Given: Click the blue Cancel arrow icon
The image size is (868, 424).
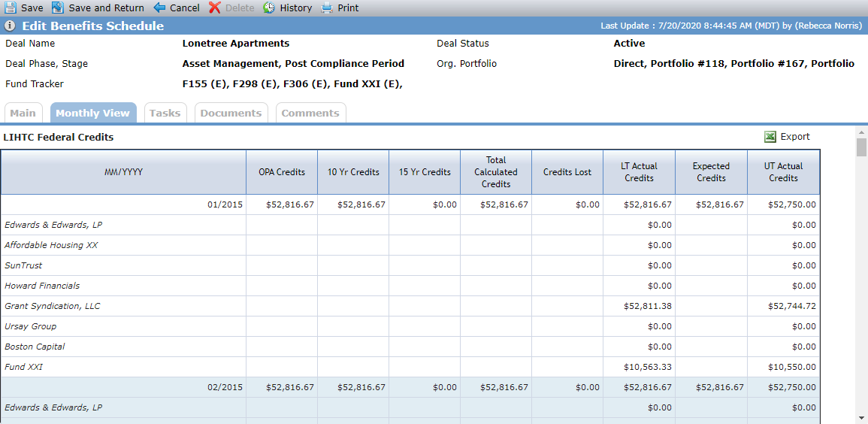Looking at the screenshot, I should [x=159, y=8].
